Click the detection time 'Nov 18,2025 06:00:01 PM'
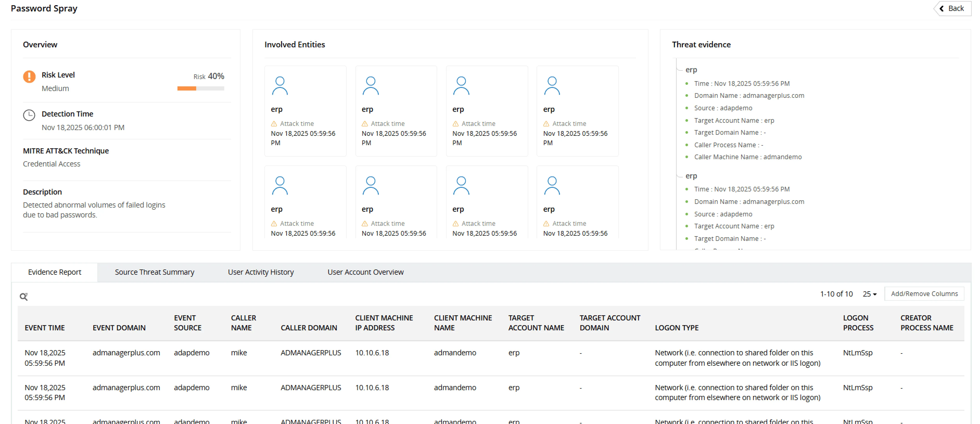The width and height of the screenshot is (980, 424). [x=83, y=127]
